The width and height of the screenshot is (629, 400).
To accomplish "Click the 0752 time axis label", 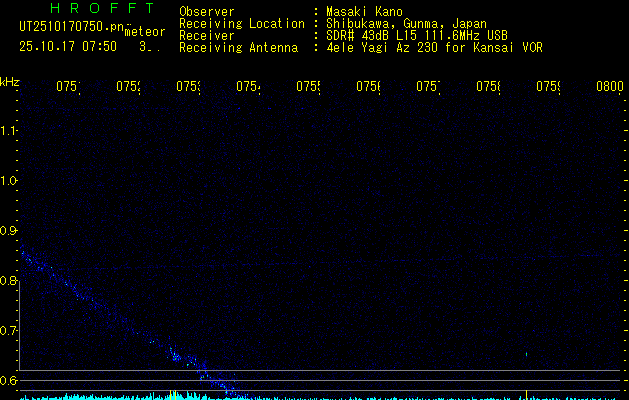I will point(128,86).
